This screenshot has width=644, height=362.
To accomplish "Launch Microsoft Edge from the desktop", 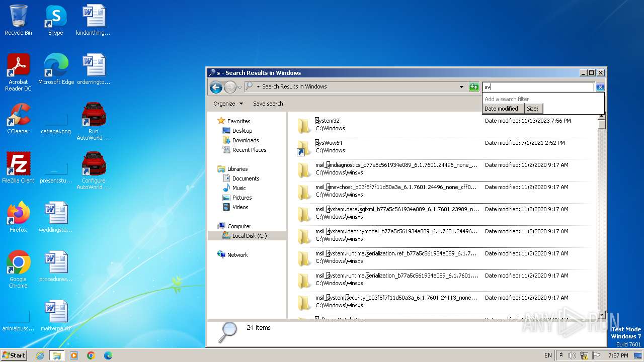I will click(56, 69).
